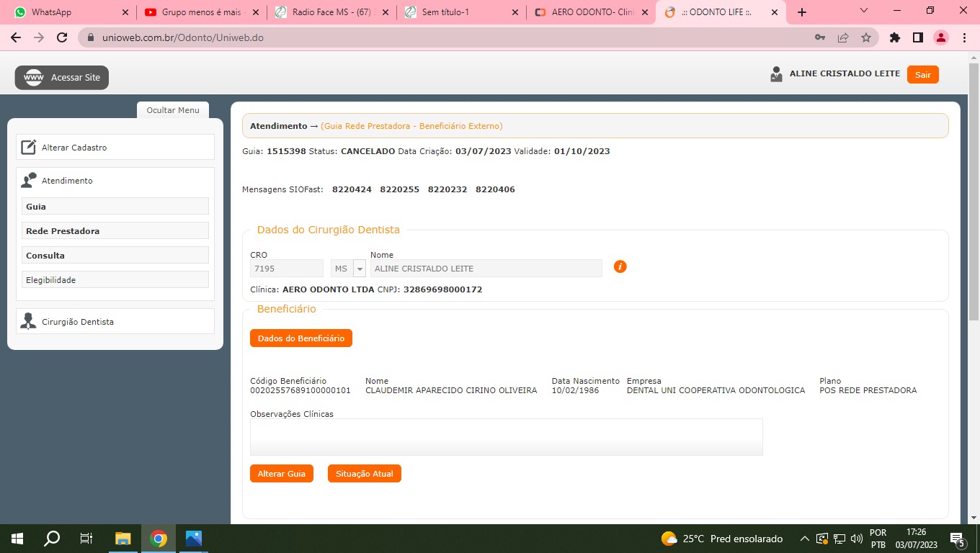Click the Dados do Beneficiário button

(300, 338)
